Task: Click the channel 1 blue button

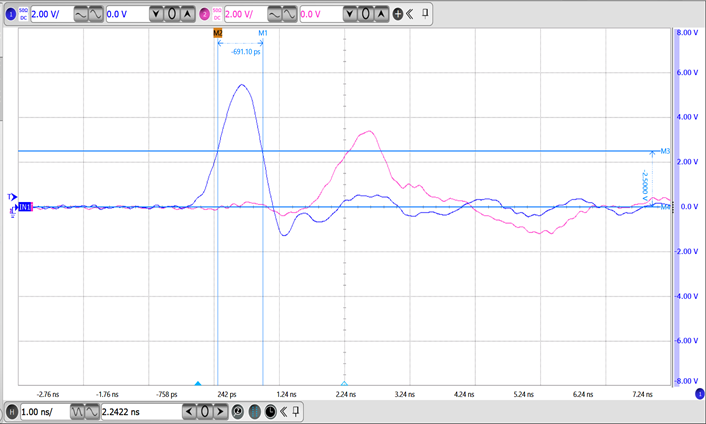Action: pos(11,14)
